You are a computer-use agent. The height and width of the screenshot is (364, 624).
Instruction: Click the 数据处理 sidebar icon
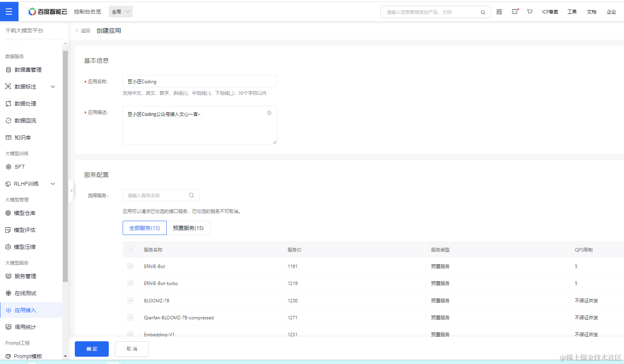(8, 104)
